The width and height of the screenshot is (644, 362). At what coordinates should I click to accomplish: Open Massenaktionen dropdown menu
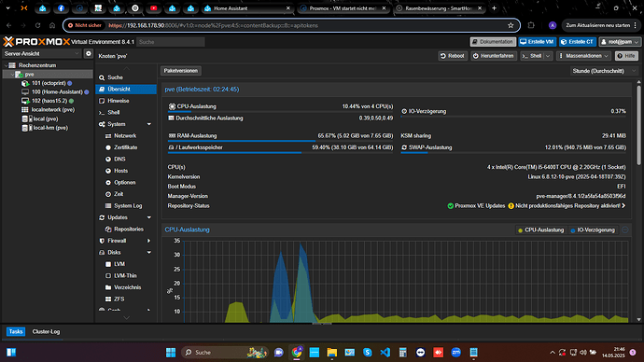(x=583, y=56)
